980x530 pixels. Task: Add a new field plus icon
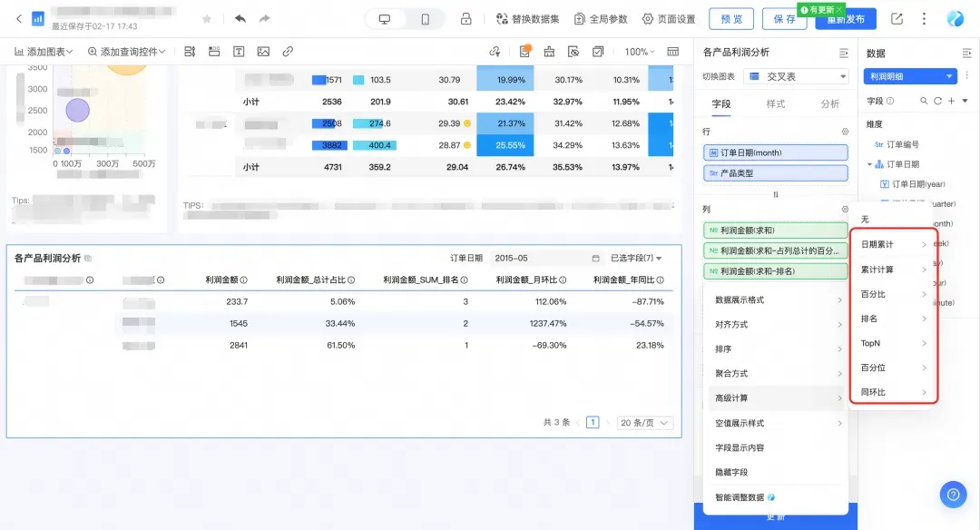(x=951, y=101)
